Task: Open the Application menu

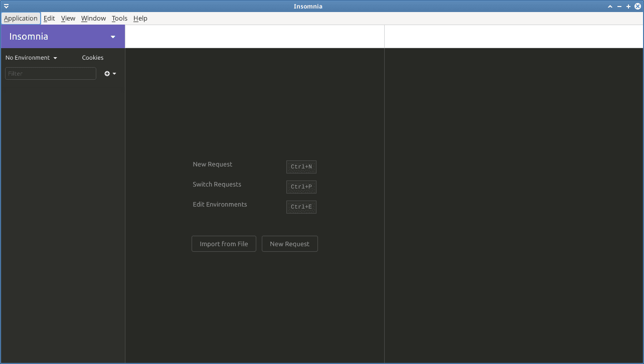Action: tap(21, 18)
